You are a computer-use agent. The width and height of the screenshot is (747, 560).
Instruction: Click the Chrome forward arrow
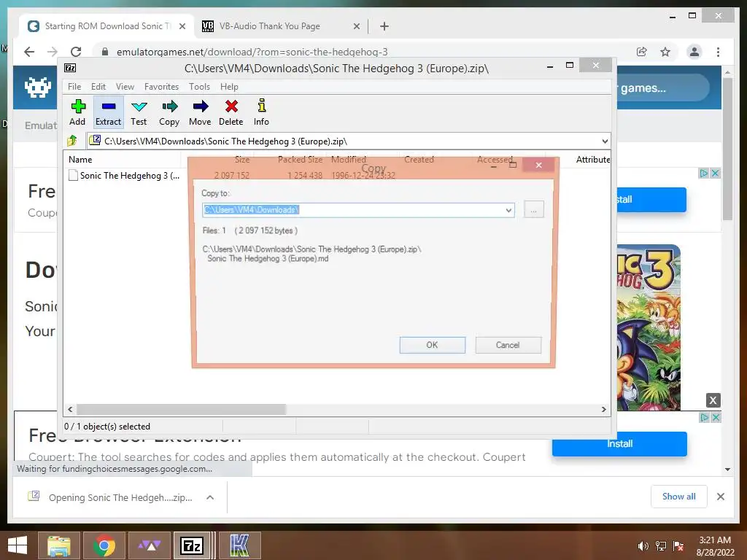click(53, 52)
